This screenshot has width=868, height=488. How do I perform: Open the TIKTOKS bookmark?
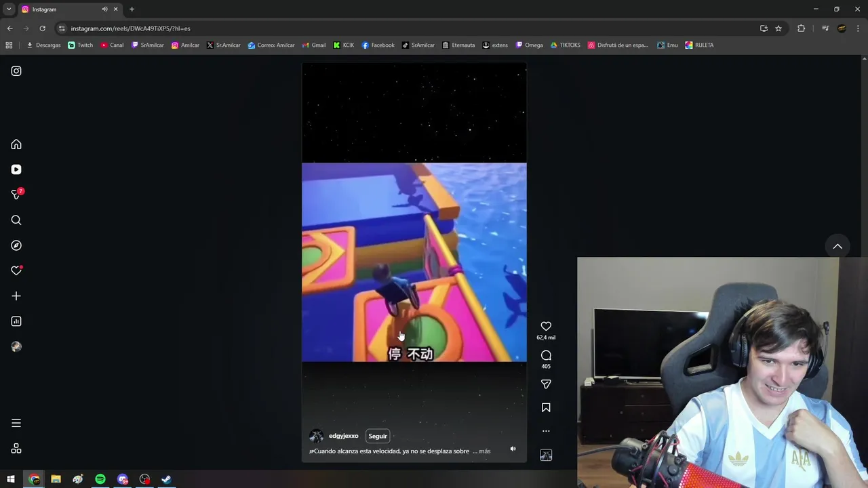566,45
